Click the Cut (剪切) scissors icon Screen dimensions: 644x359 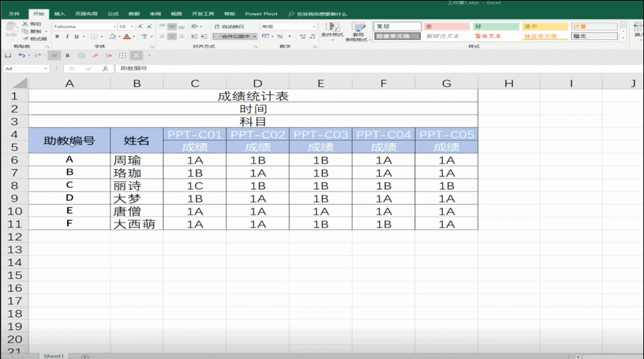[x=26, y=24]
